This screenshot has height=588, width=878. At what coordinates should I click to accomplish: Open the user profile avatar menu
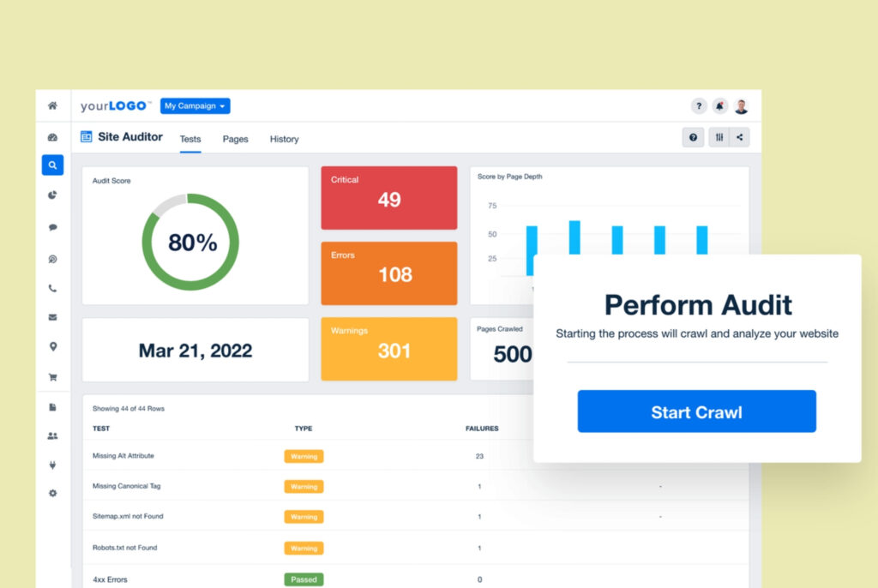pos(741,106)
